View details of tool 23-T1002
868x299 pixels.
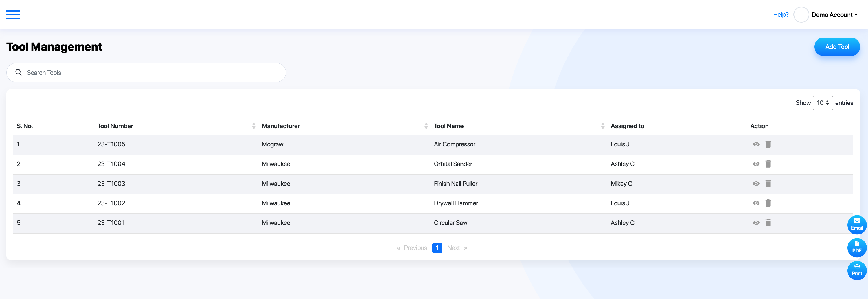coord(756,203)
